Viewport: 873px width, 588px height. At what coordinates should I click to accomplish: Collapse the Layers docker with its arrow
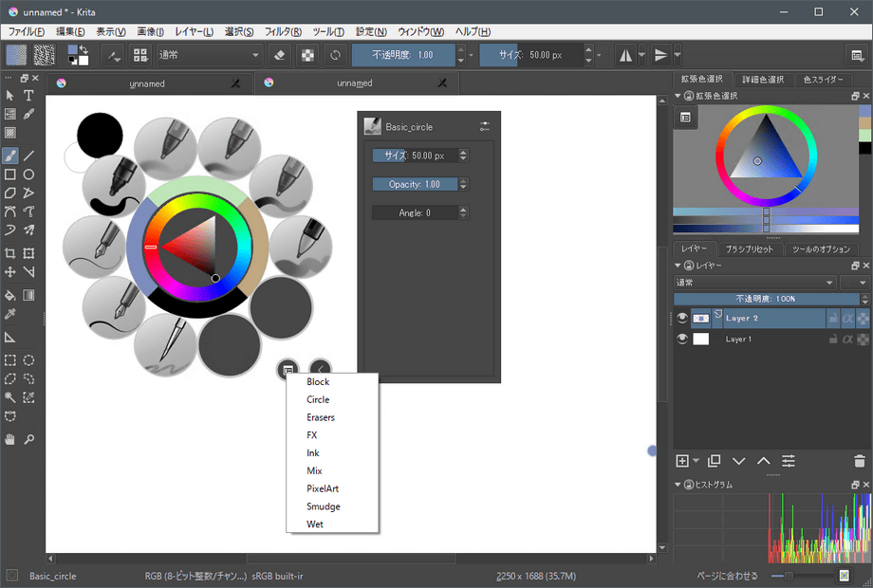(x=678, y=266)
